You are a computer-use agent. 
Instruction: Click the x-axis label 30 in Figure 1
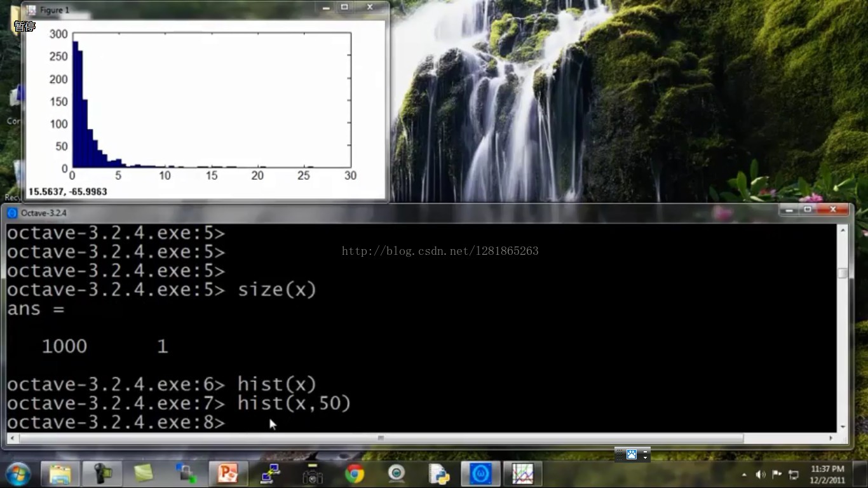point(350,175)
